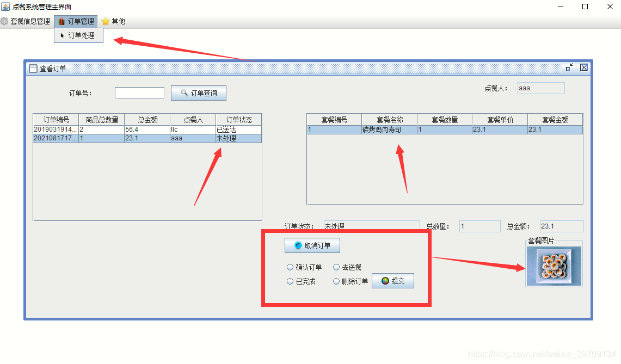Screen dimensions: 621x364
Task: Maximize the 点餐系统管理主界面 window
Action: [x=585, y=7]
